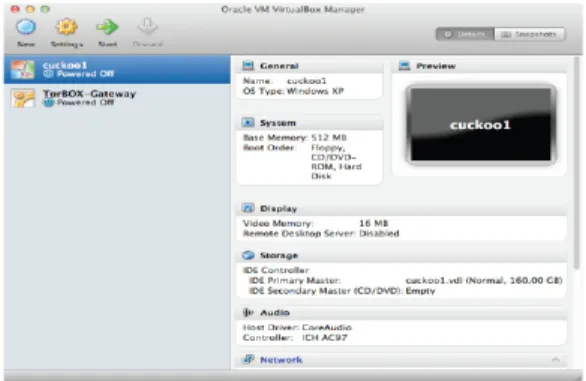Image resolution: width=586 pixels, height=381 pixels.
Task: Click the Name cuckoo1 value in General
Action: click(x=306, y=81)
